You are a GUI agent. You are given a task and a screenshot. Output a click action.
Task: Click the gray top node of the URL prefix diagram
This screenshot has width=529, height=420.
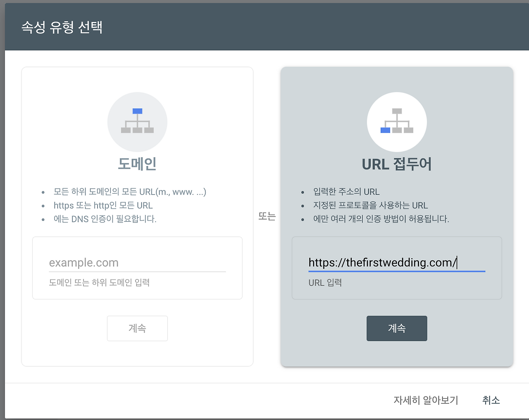(x=397, y=110)
